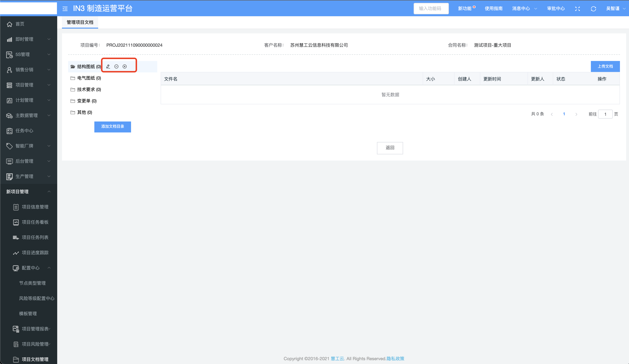
Task: Click the 输入功能码 input field
Action: tap(431, 9)
